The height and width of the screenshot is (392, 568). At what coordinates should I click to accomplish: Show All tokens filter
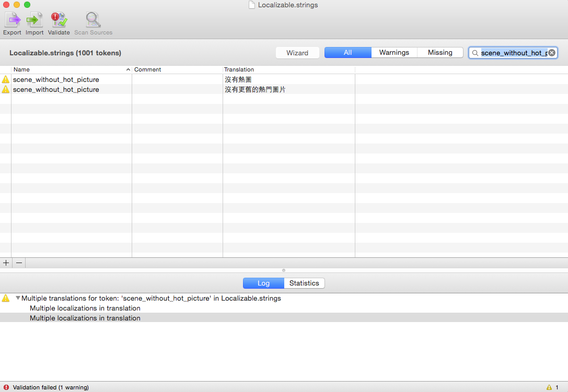click(x=347, y=53)
